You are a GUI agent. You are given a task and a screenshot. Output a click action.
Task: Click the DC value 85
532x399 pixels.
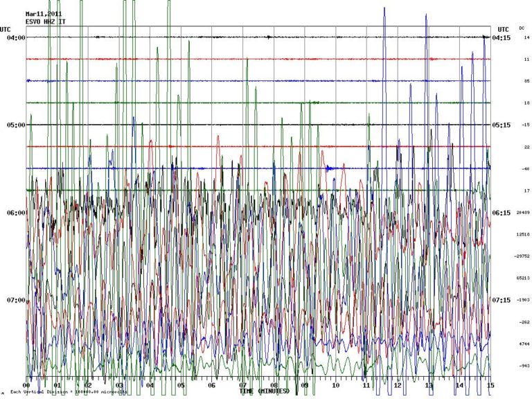point(526,81)
